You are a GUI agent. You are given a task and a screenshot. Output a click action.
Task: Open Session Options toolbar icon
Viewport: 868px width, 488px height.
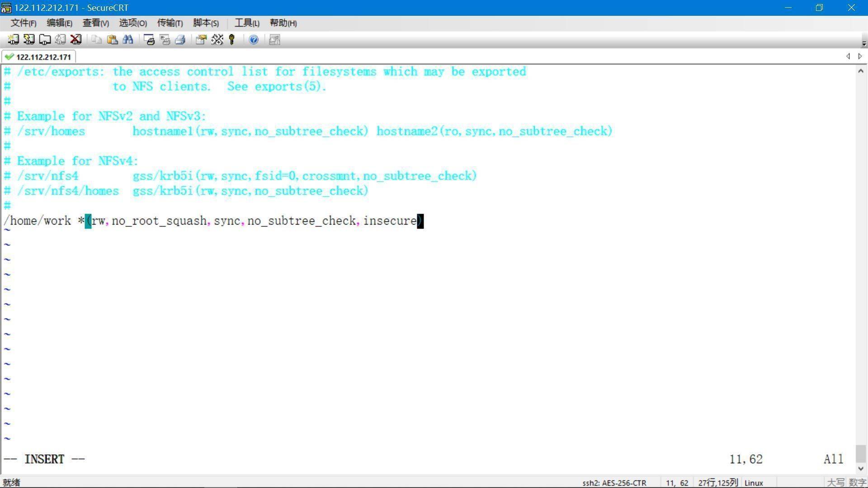[x=201, y=40]
